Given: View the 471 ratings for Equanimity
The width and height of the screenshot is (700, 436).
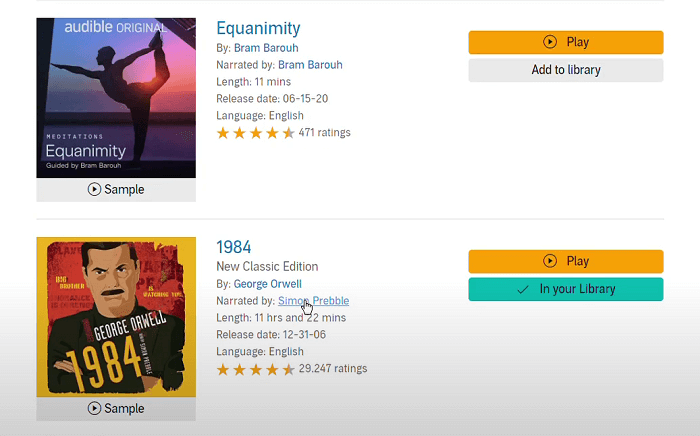Looking at the screenshot, I should coord(324,132).
